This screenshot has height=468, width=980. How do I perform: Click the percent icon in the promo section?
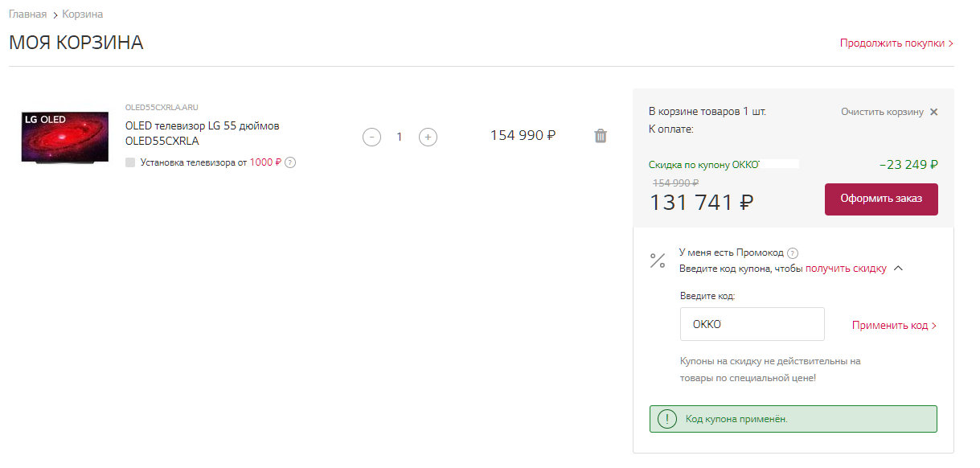pos(658,260)
